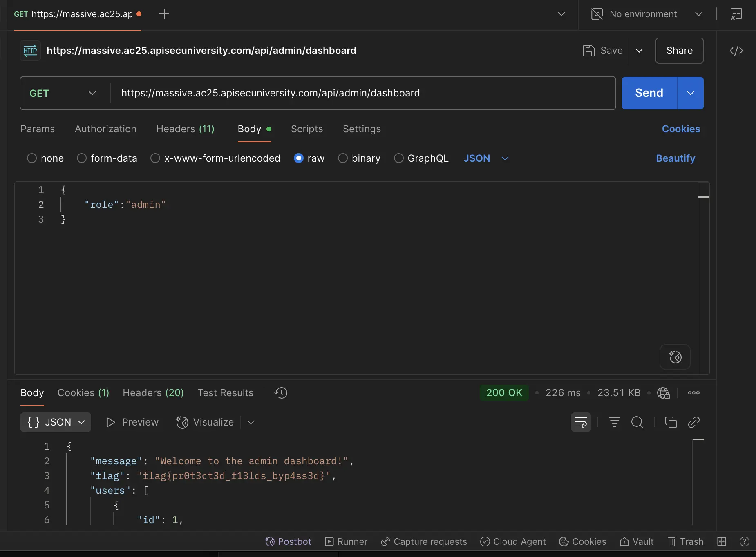This screenshot has width=756, height=557.
Task: Click the Save disk icon
Action: pos(588,51)
